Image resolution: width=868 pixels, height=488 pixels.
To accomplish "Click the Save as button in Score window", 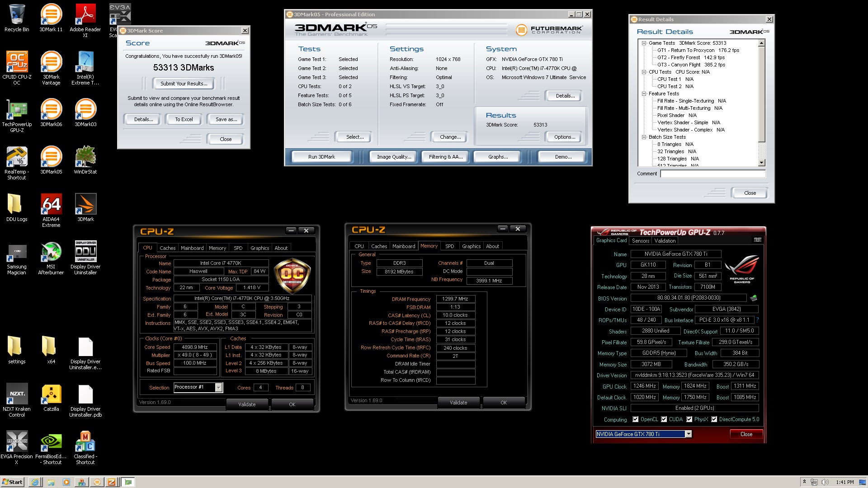I will [226, 119].
